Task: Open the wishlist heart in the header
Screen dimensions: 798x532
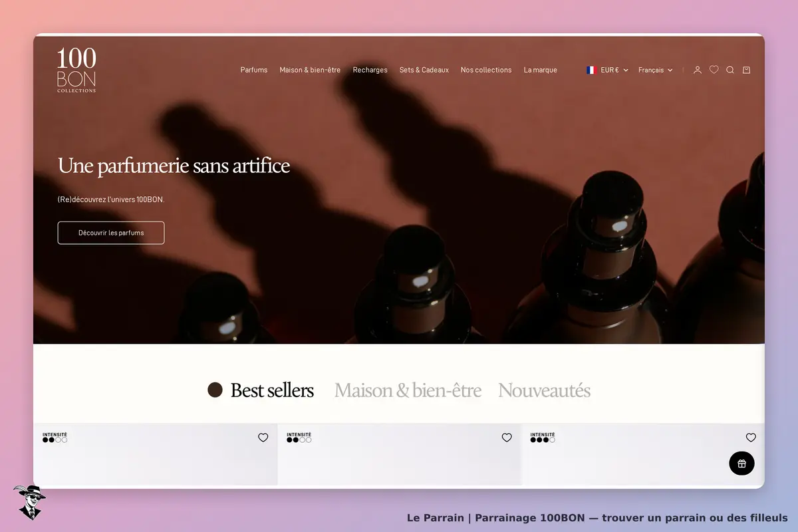Action: (x=714, y=70)
